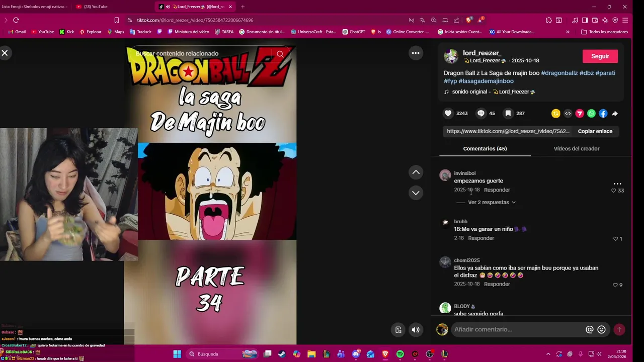Open Spotify from the taskbar
Viewport: 644px width, 362px height.
tap(400, 354)
